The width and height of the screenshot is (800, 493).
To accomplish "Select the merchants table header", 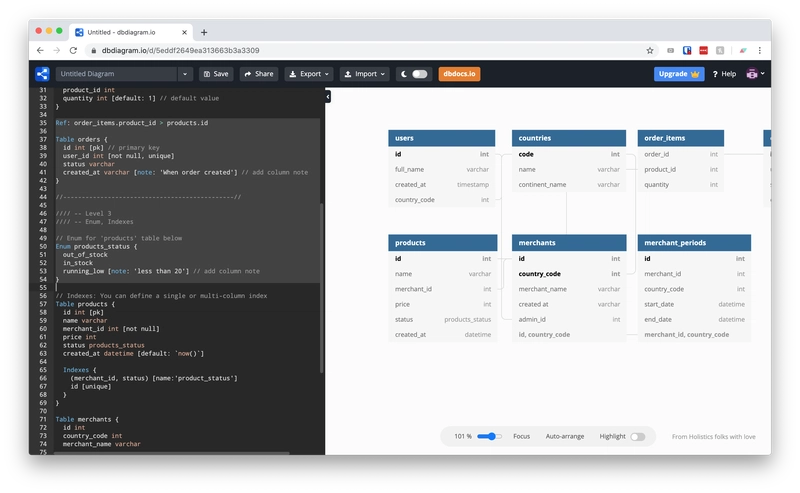I will (569, 243).
